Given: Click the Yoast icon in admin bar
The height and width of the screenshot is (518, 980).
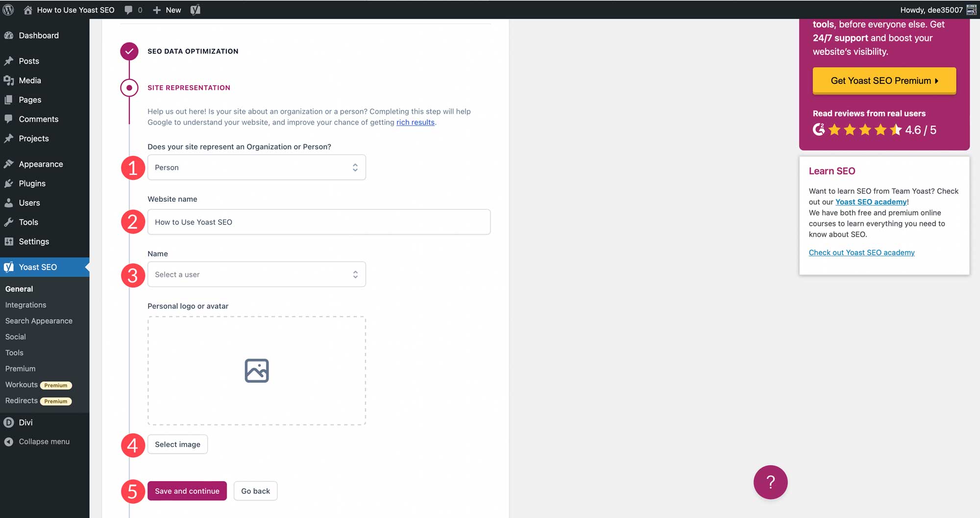Looking at the screenshot, I should [196, 10].
